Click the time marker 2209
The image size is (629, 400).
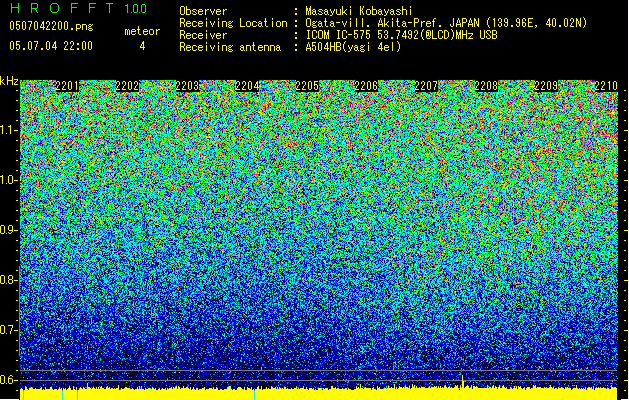pos(546,86)
